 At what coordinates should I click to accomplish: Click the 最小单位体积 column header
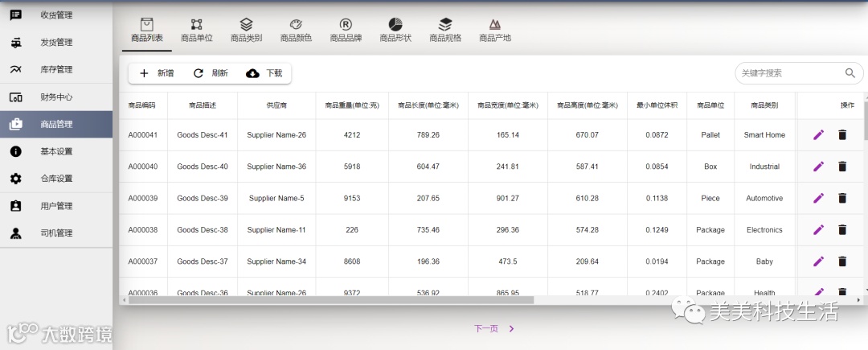[657, 105]
